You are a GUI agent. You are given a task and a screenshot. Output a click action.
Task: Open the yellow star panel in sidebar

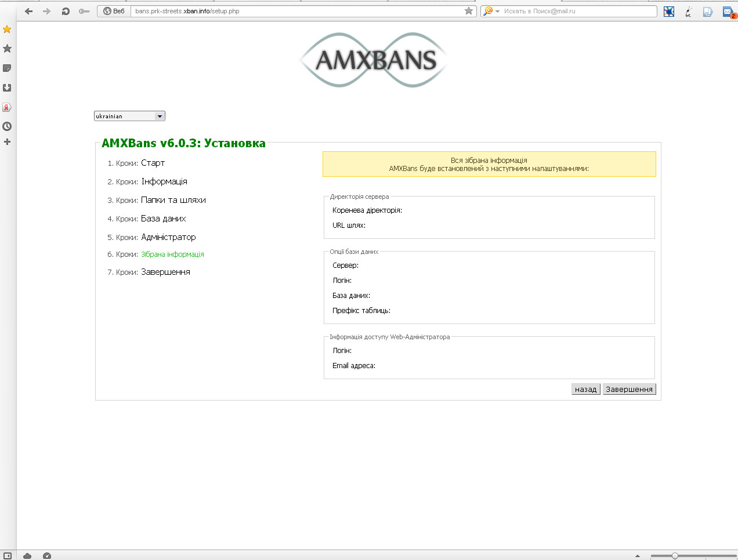coord(7,29)
